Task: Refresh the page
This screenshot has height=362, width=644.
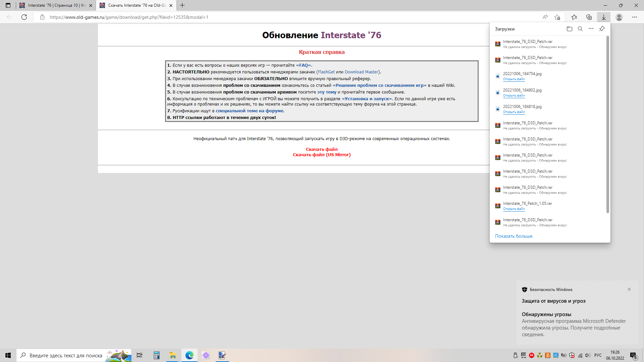Action: [24, 17]
